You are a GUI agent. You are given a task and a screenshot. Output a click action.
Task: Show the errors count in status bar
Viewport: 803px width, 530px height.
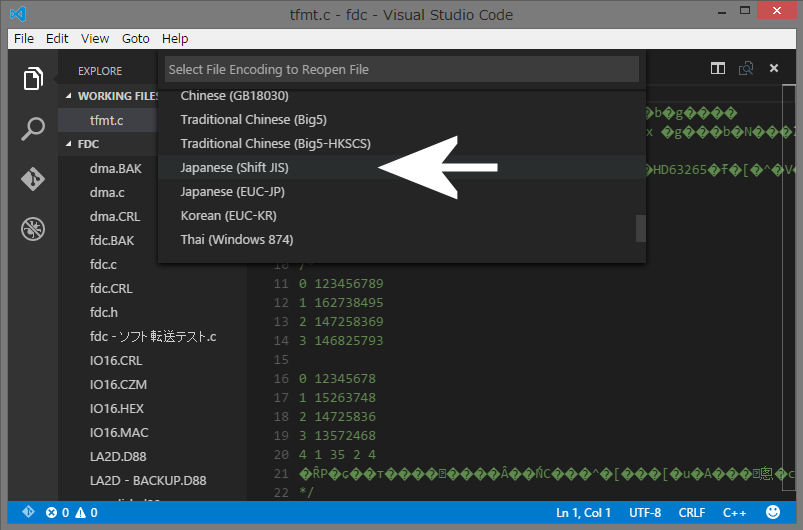pyautogui.click(x=57, y=513)
